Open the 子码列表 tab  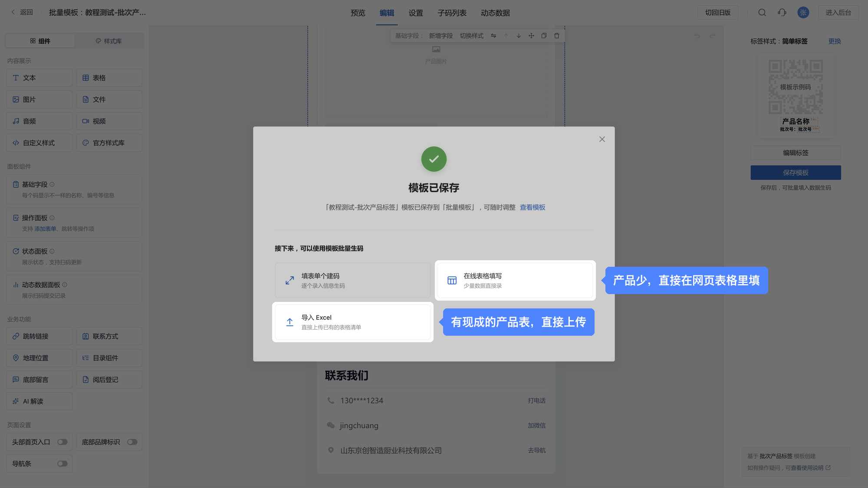[x=452, y=13]
